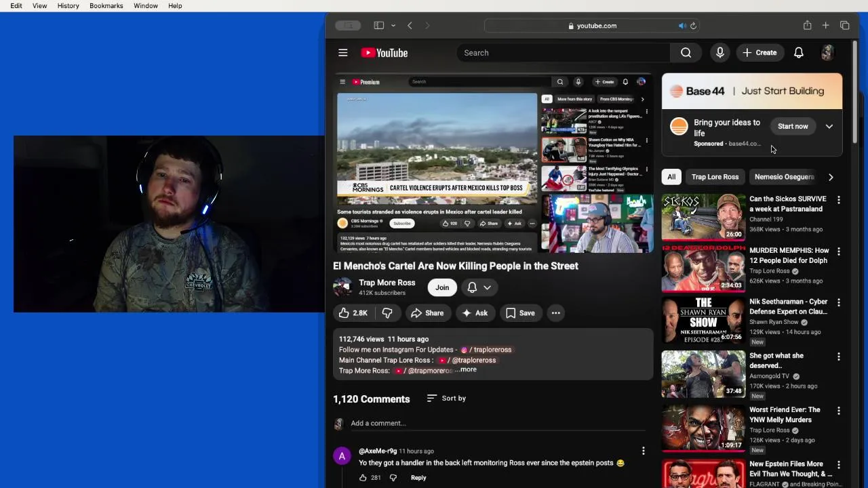The height and width of the screenshot is (488, 868).
Task: Like the comment by @AxeMe-r9g
Action: click(363, 478)
